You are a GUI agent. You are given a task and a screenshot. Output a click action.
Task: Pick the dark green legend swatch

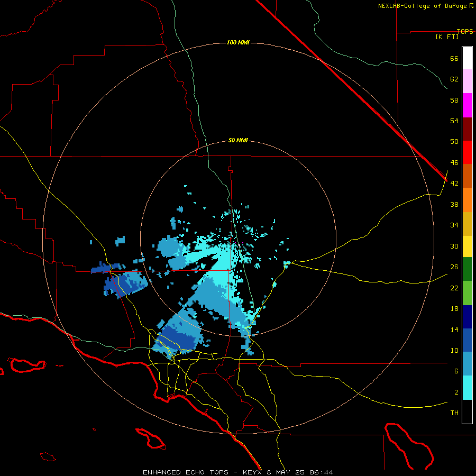467,269
